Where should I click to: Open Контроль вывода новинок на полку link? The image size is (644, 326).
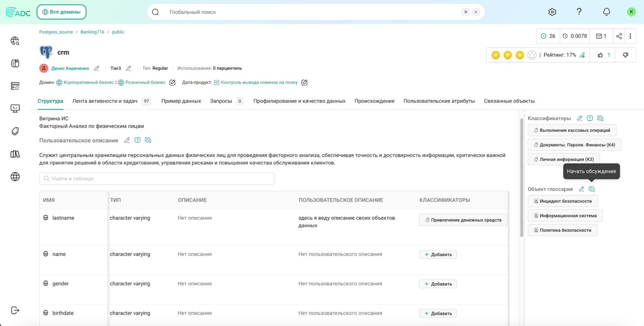point(259,83)
